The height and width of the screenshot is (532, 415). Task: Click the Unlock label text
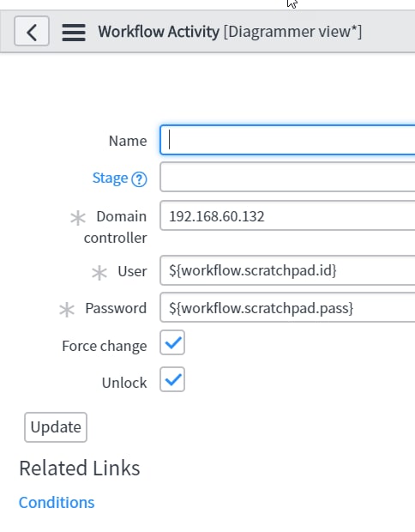point(124,383)
